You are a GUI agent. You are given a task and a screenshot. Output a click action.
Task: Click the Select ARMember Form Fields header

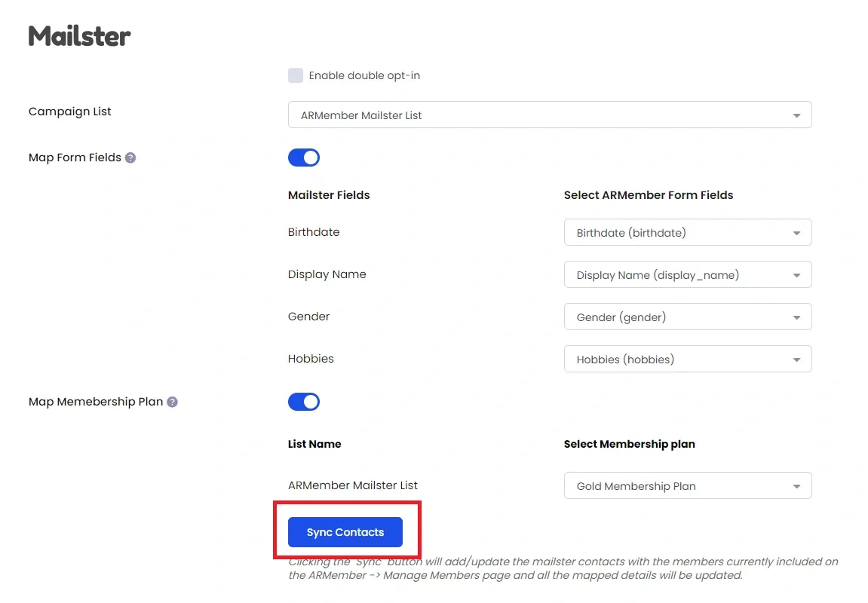(x=649, y=195)
